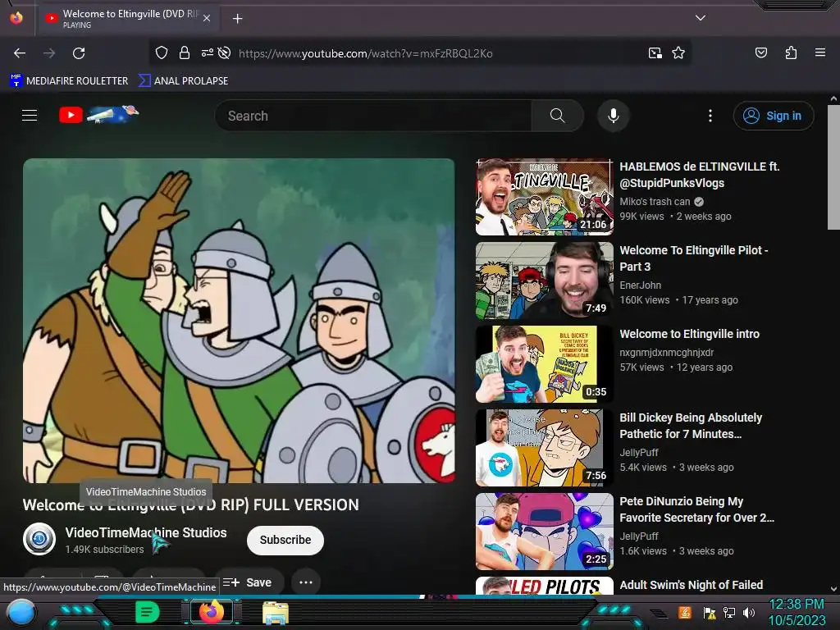This screenshot has height=630, width=840.
Task: Open VideoTimeMachine Studios channel avatar
Action: pos(39,539)
